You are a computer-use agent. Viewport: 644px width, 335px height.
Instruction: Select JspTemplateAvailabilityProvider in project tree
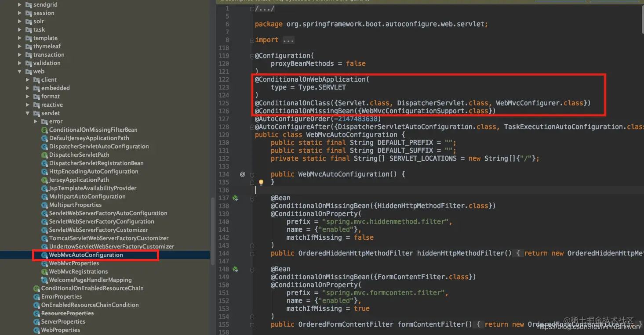point(93,188)
